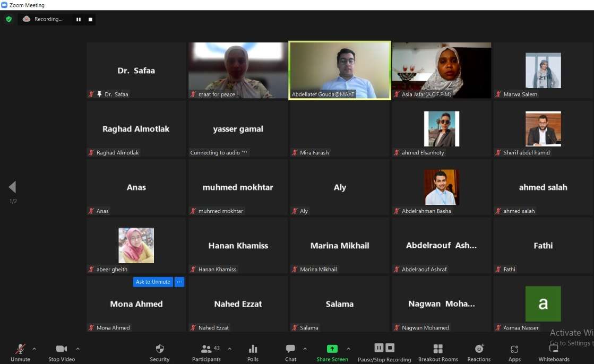This screenshot has height=364, width=594.
Task: Go to previous page of participants
Action: (12, 187)
